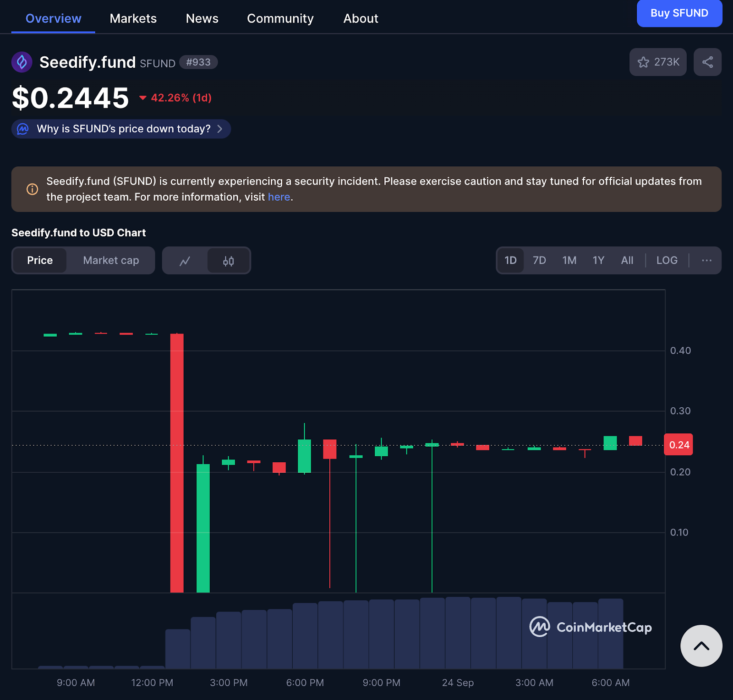Go to the News tab
The width and height of the screenshot is (733, 700).
[x=202, y=18]
